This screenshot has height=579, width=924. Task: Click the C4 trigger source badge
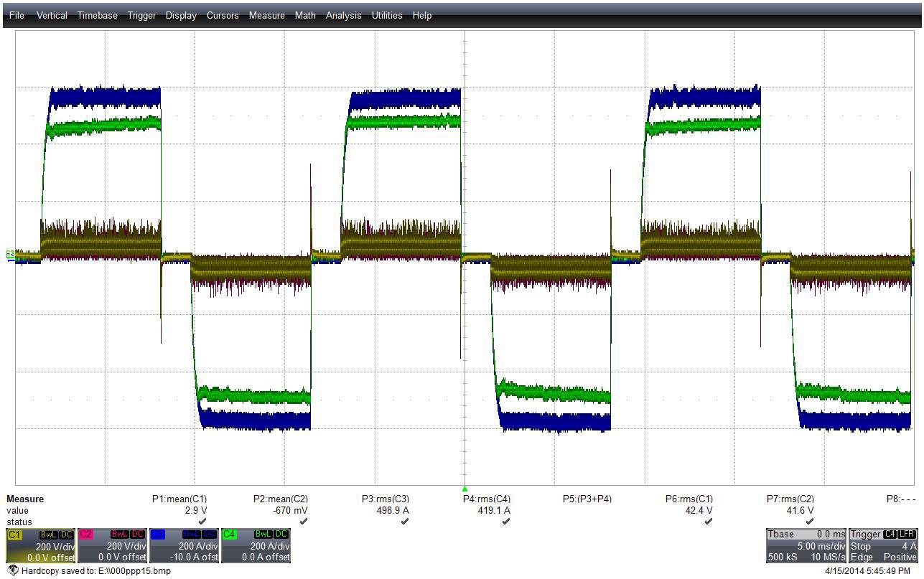pyautogui.click(x=890, y=535)
